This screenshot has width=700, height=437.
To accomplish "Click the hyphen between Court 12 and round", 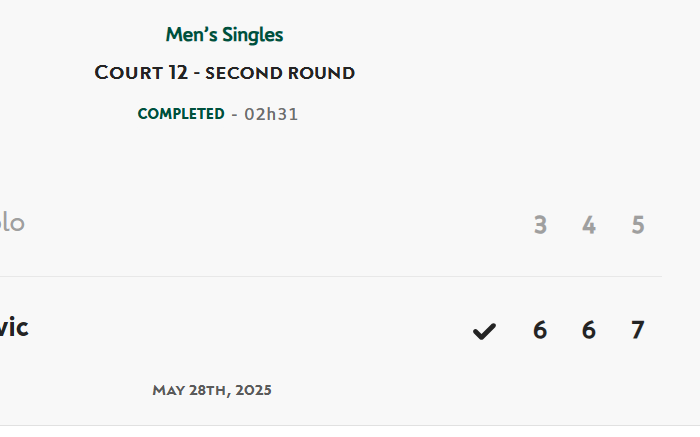I will point(196,74).
